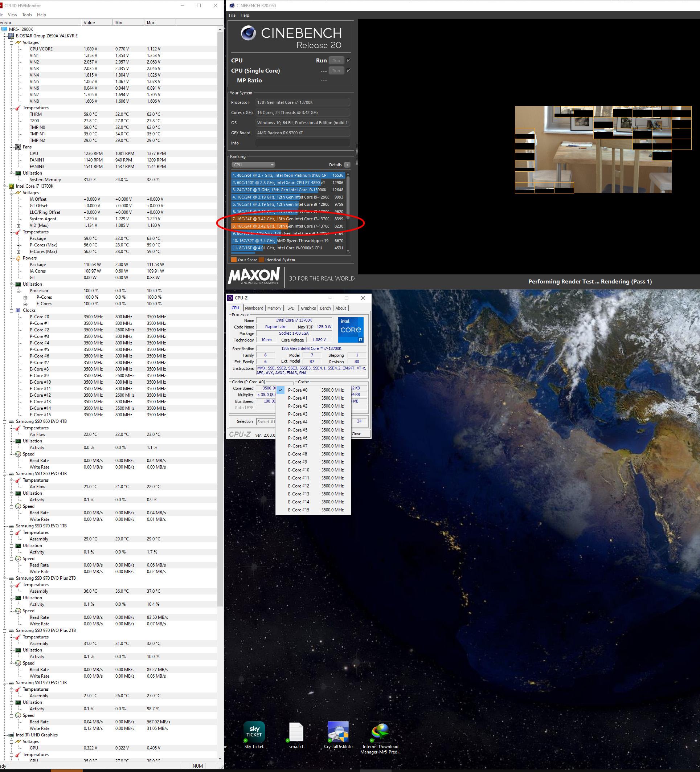This screenshot has width=700, height=772.
Task: Click the Value column header in HWMonitor
Action: point(97,23)
